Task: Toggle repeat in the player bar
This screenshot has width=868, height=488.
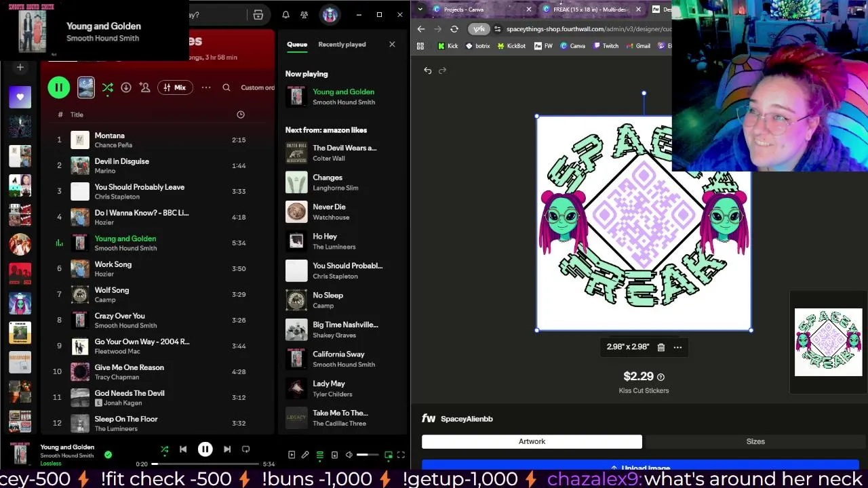Action: (x=245, y=449)
